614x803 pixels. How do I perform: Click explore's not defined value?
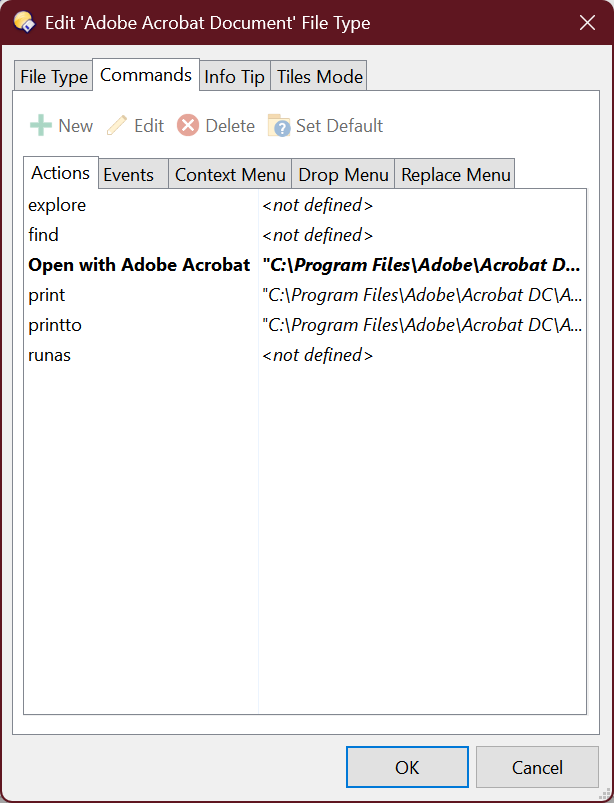pyautogui.click(x=317, y=205)
